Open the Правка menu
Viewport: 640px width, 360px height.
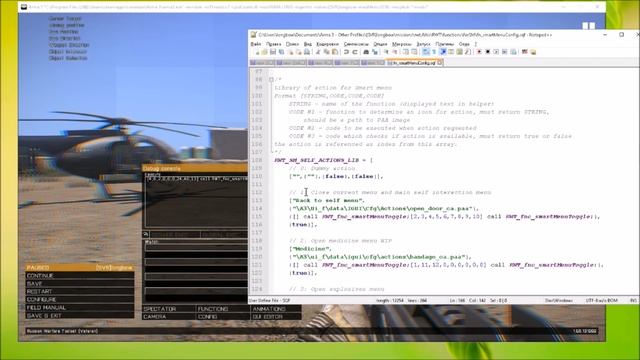point(273,44)
